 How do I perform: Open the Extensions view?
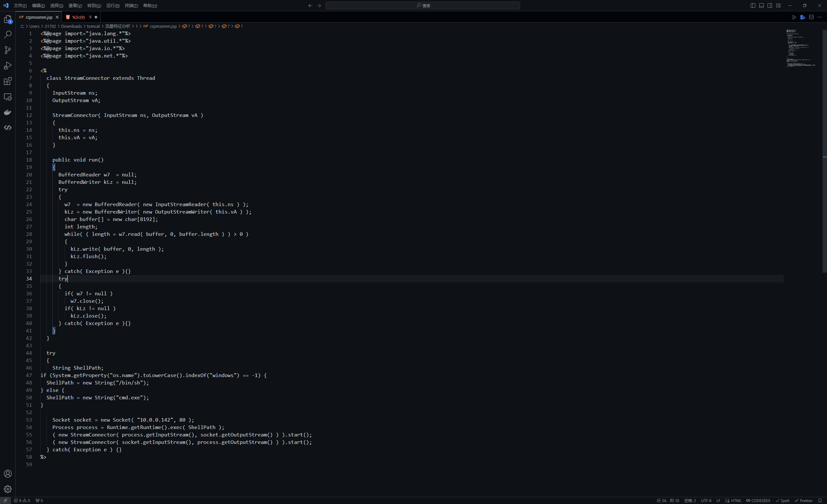pos(8,81)
